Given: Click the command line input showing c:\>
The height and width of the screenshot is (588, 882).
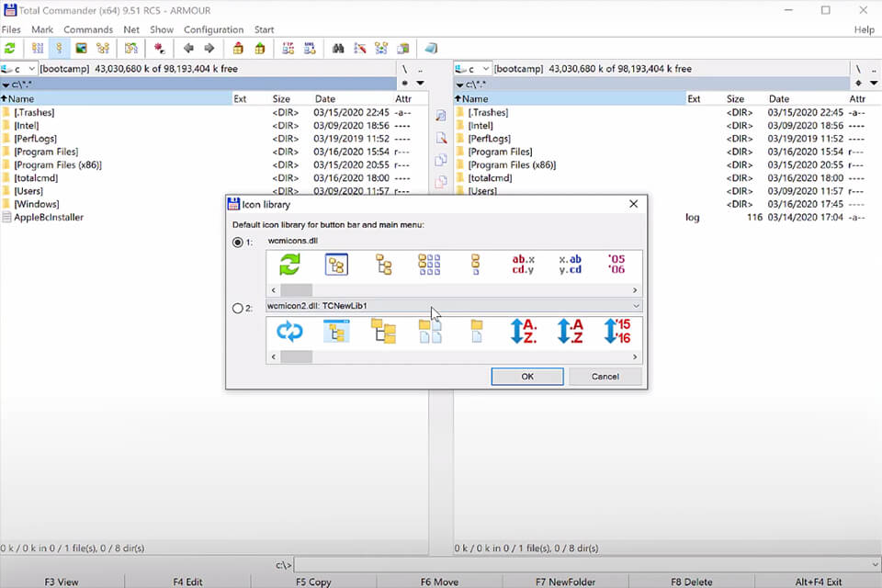Looking at the screenshot, I should (x=459, y=564).
